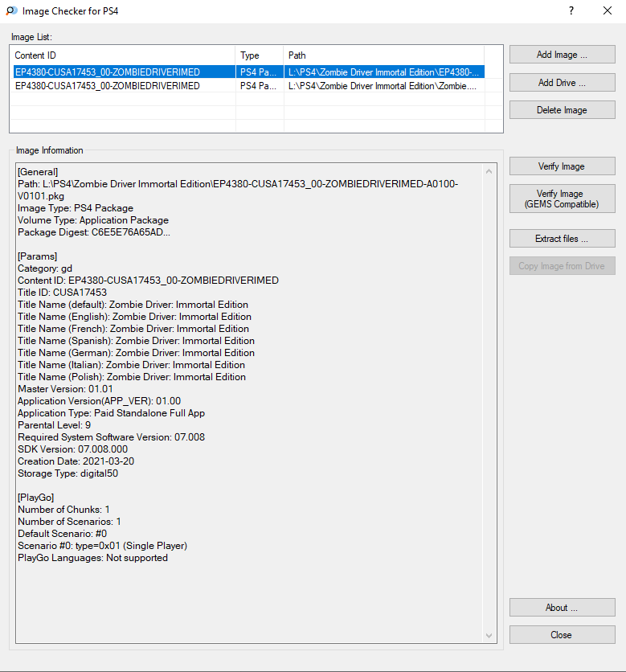Click the Storage Type: digital50 line
The width and height of the screenshot is (626, 672).
(68, 473)
